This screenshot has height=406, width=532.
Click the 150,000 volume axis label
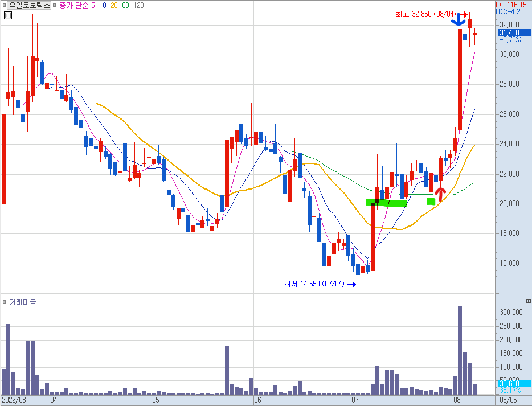(x=511, y=354)
